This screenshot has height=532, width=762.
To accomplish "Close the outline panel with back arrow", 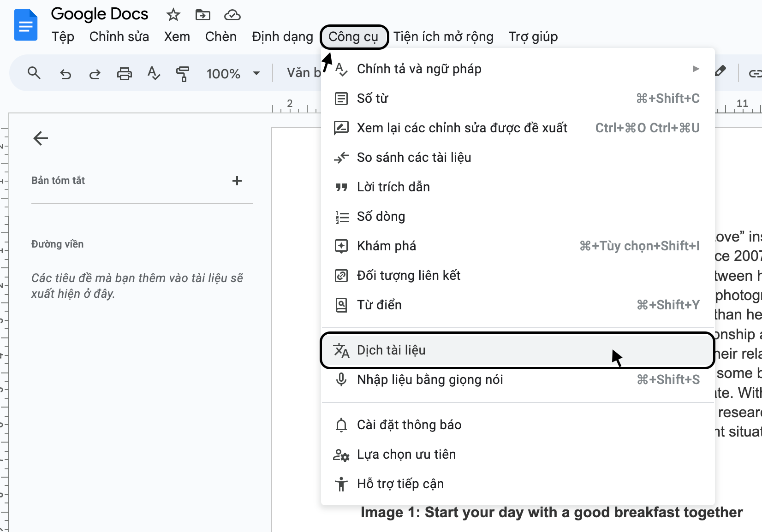I will pyautogui.click(x=41, y=138).
